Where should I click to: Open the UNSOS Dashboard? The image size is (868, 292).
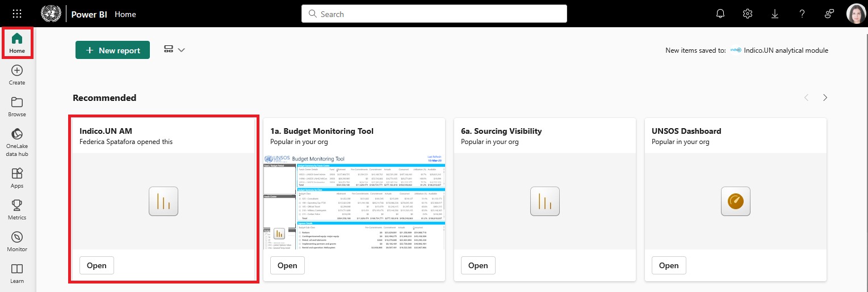point(669,265)
